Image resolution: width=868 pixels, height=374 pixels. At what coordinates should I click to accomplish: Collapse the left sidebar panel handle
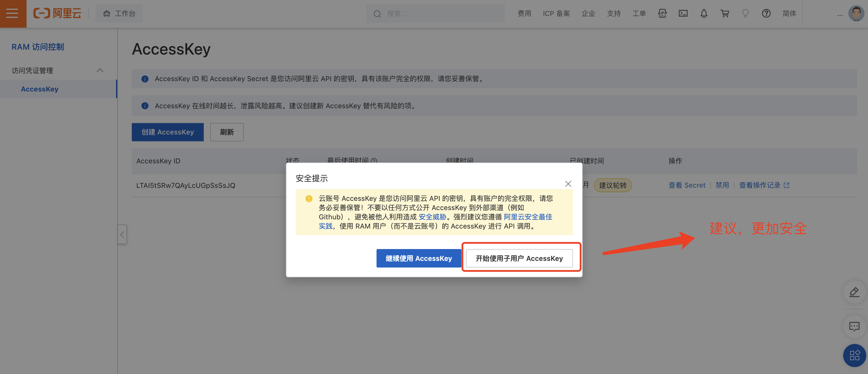coord(122,234)
